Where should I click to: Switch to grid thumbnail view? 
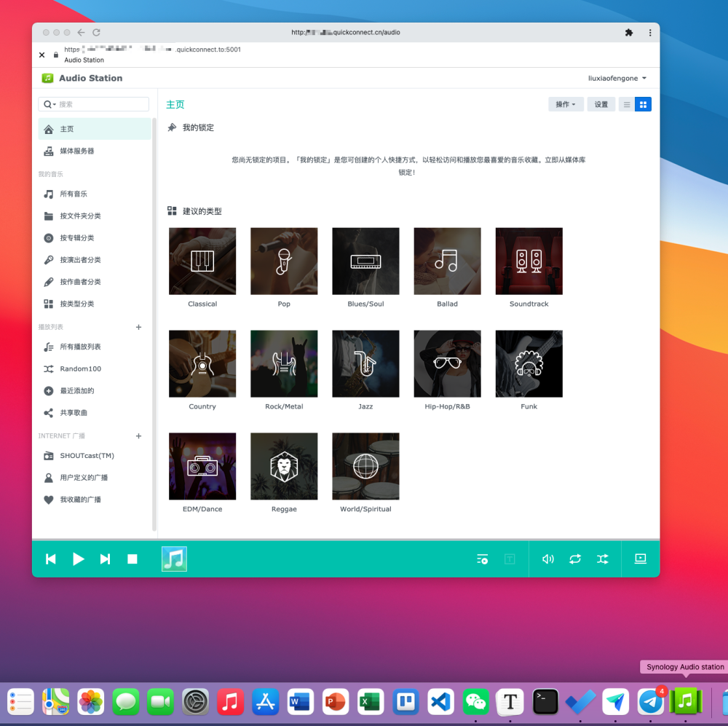tap(643, 105)
